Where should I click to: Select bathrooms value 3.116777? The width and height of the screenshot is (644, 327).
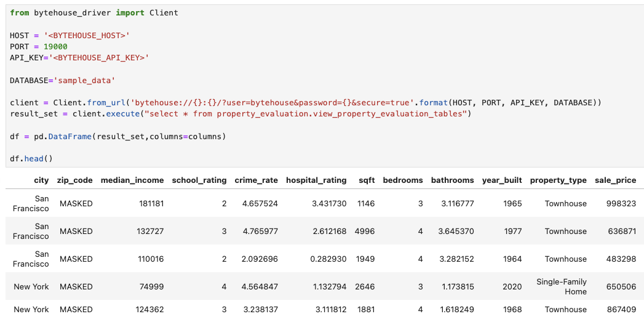pyautogui.click(x=457, y=204)
